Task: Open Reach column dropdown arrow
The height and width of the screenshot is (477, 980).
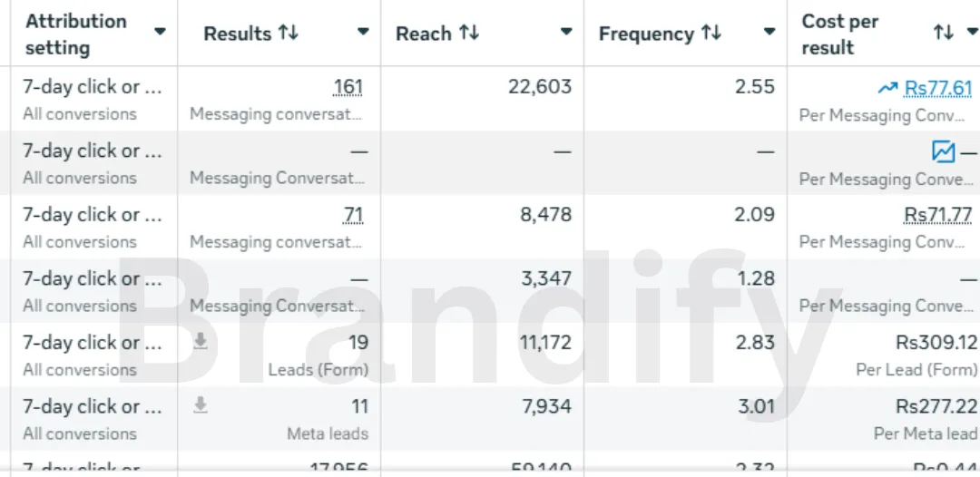Action: coord(566,32)
